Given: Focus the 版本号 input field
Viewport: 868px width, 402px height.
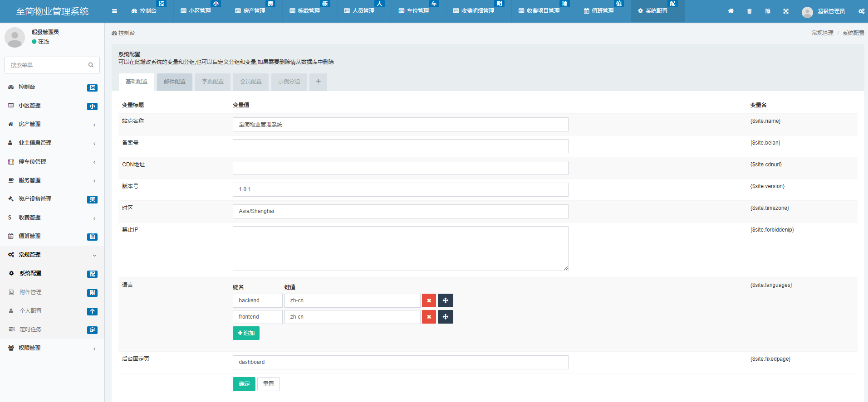Looking at the screenshot, I should coord(400,190).
